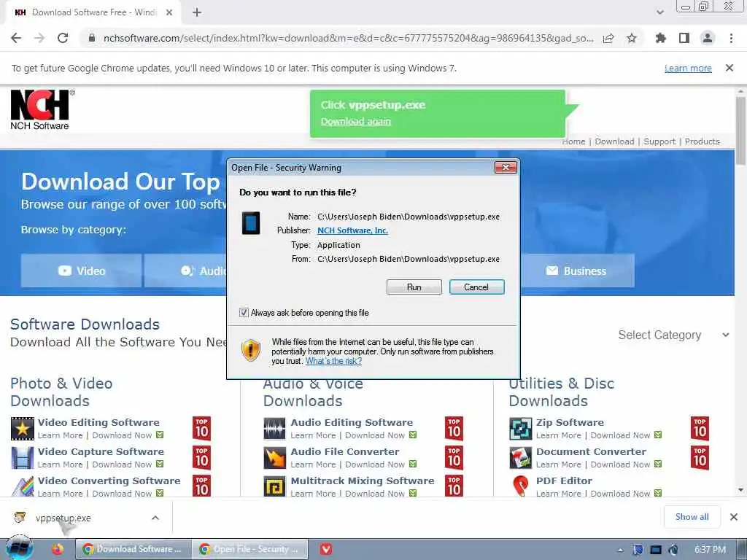Open a new browser tab

tap(197, 12)
